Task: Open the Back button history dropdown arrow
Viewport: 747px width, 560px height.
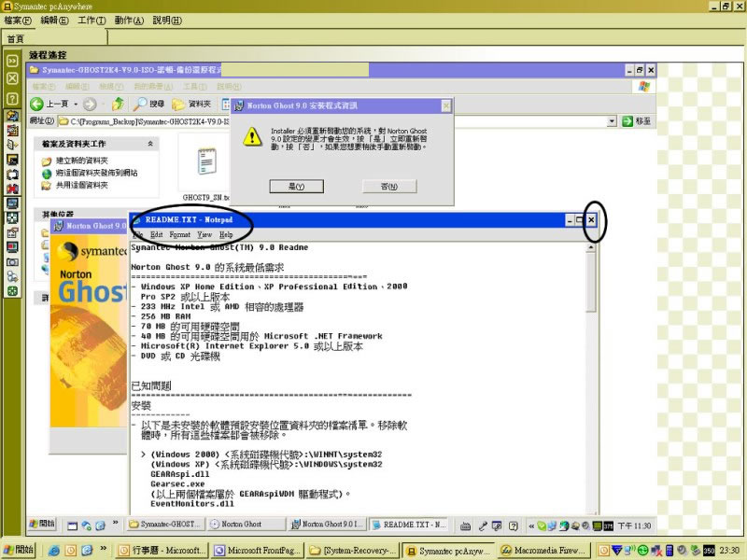Action: pos(76,105)
